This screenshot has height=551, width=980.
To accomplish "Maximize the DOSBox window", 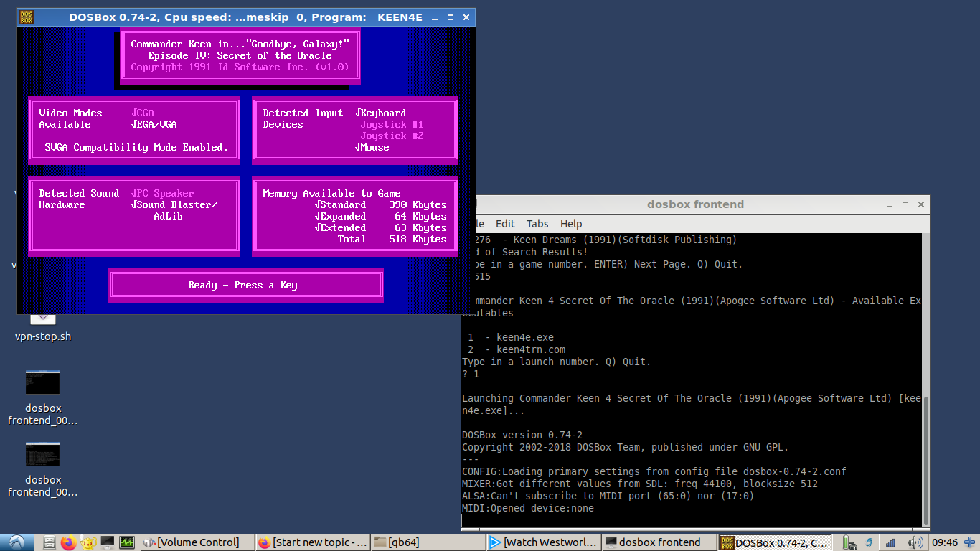I will tap(451, 17).
